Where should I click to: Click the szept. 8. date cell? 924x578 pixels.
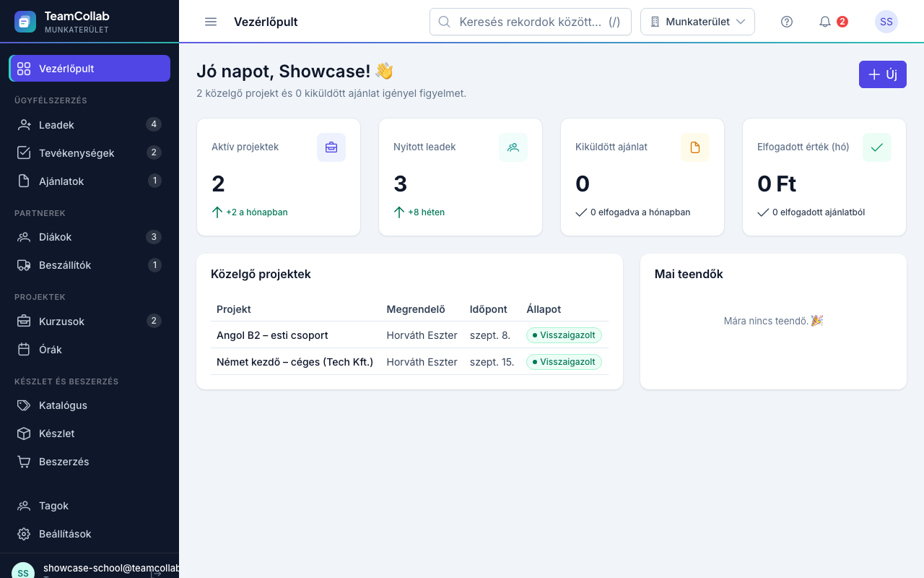coord(490,335)
